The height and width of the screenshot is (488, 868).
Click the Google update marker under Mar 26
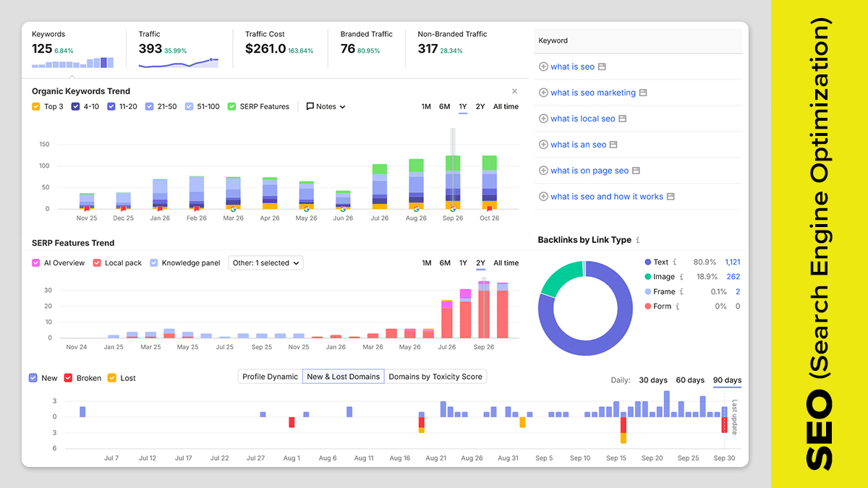click(x=233, y=209)
